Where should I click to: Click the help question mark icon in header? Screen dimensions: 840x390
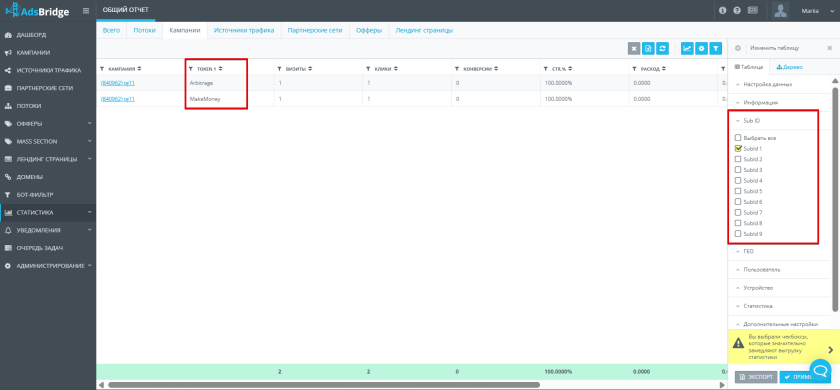(x=737, y=10)
